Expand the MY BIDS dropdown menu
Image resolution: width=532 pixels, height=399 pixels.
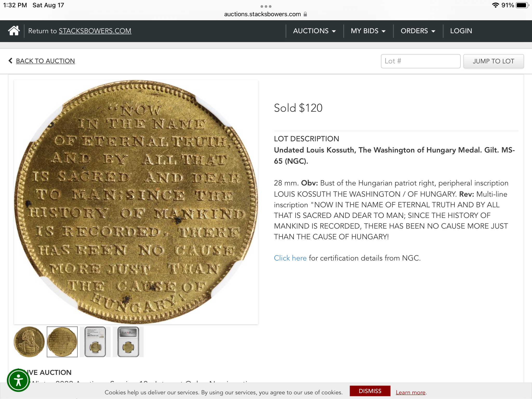point(368,31)
